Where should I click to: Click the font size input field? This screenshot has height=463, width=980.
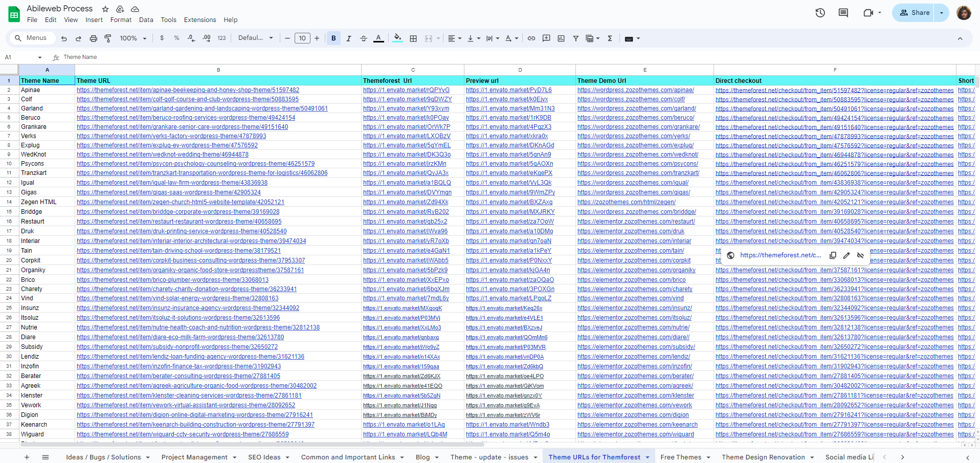coord(302,38)
